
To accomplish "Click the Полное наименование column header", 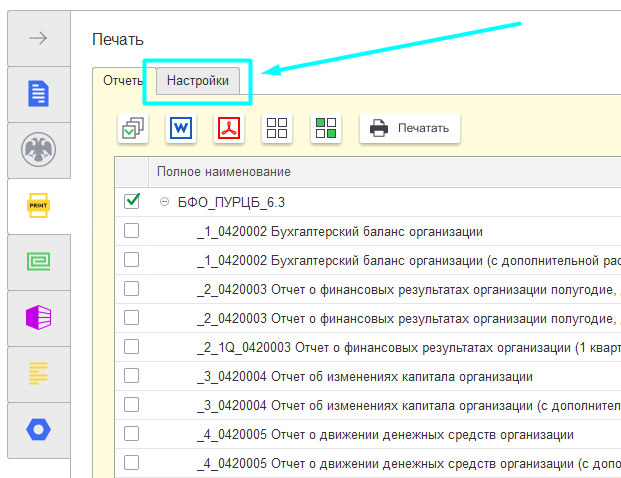I will [x=224, y=172].
